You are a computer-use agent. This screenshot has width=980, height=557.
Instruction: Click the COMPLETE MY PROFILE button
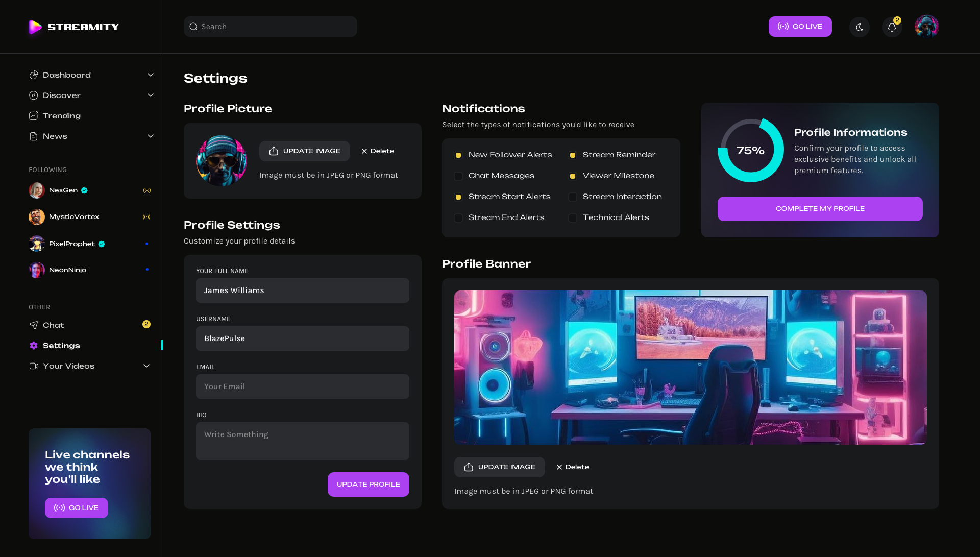[x=820, y=208]
